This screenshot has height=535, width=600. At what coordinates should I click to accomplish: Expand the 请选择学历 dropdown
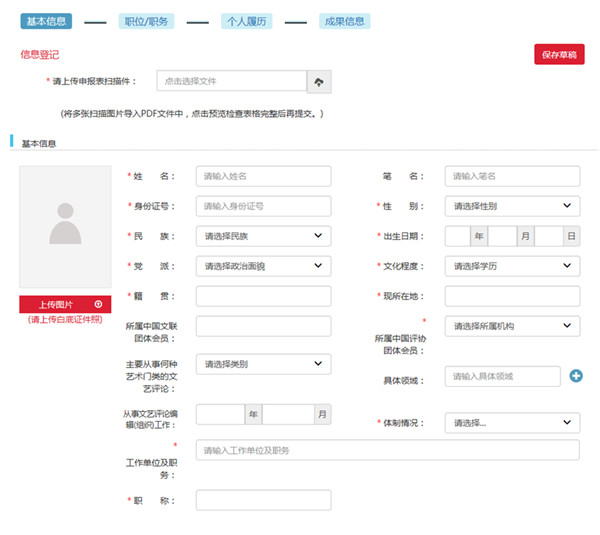tap(512, 266)
